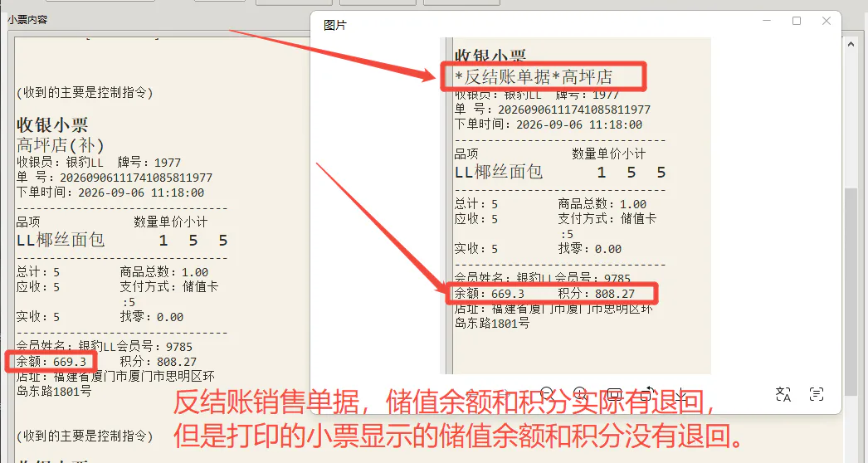
Task: Click *反结账单据*高坪店 in the image viewer
Action: [534, 77]
